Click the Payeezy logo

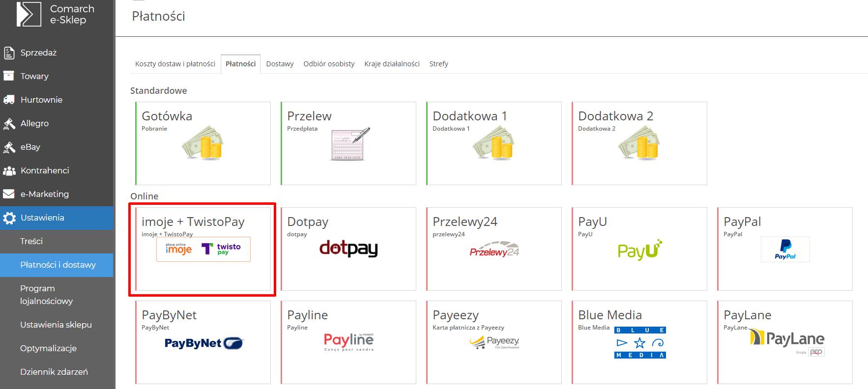[x=494, y=342]
